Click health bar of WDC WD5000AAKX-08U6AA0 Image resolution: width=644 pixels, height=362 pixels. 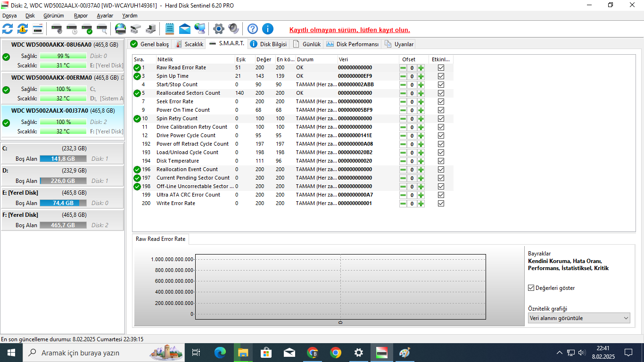63,56
